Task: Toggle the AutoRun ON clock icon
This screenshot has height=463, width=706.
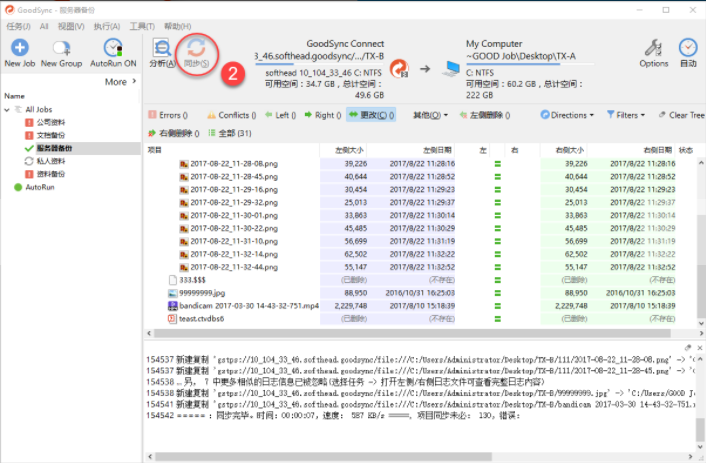Action: 113,48
